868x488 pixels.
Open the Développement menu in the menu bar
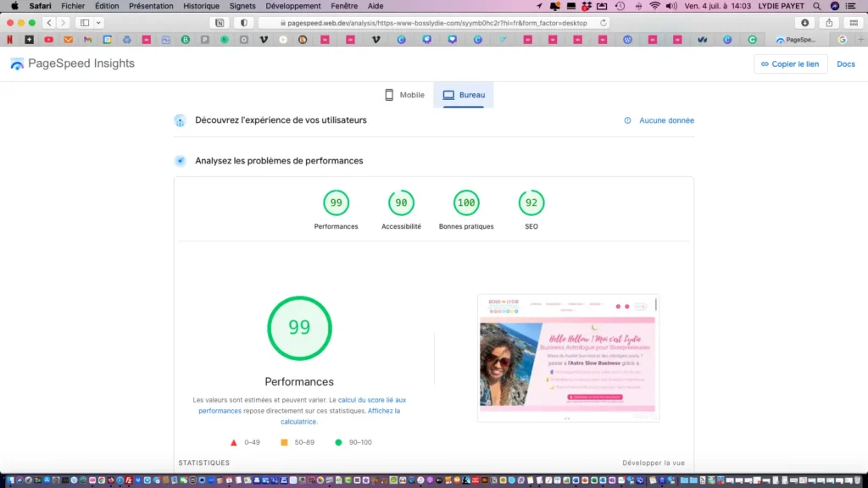[x=293, y=6]
